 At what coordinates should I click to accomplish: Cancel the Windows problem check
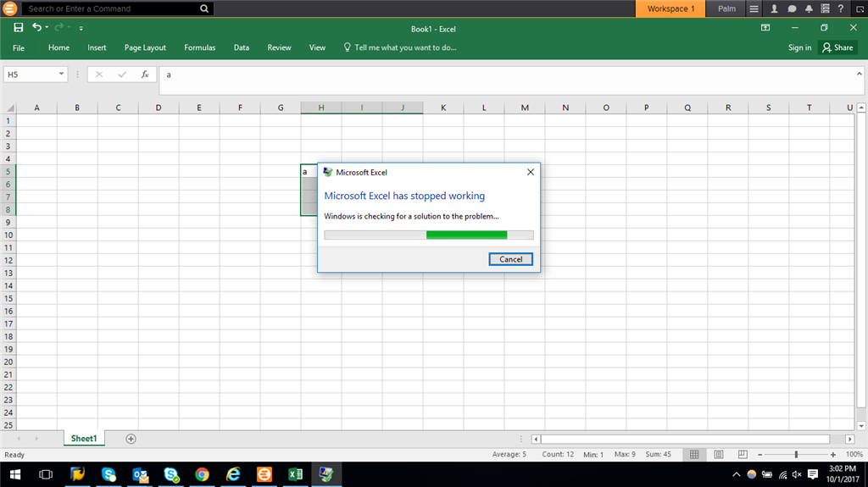point(510,259)
